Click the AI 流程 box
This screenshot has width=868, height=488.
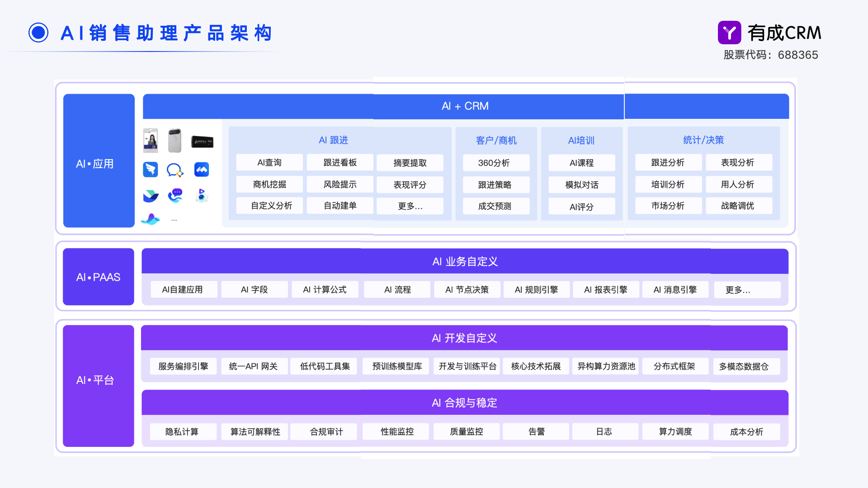point(397,290)
